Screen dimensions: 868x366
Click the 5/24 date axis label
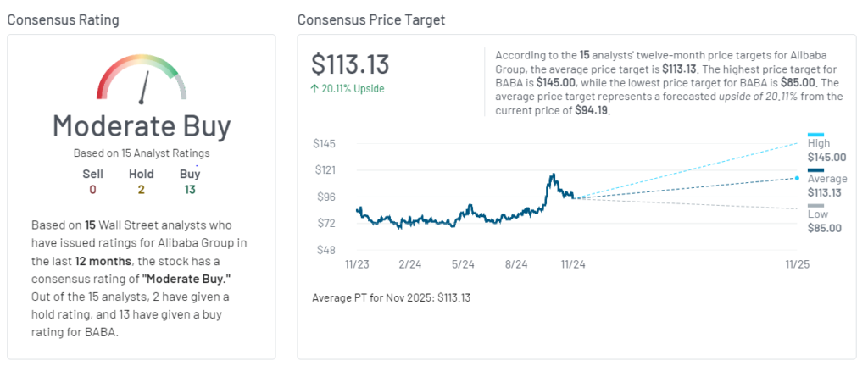(463, 264)
